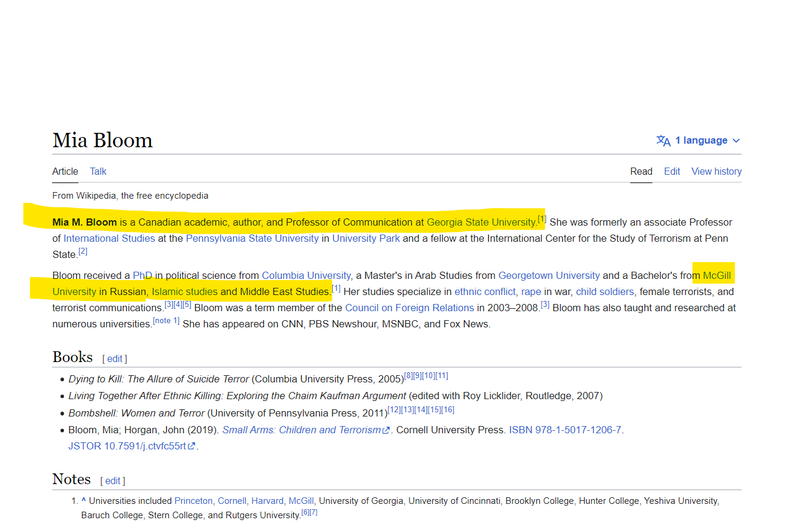Open citation [7] in the Notes list

pyautogui.click(x=313, y=512)
